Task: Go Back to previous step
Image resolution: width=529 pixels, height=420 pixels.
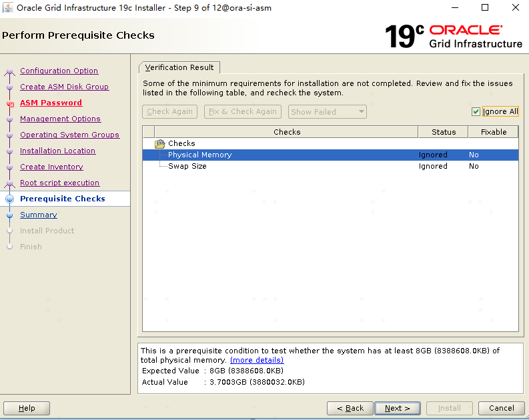Action: coord(350,408)
